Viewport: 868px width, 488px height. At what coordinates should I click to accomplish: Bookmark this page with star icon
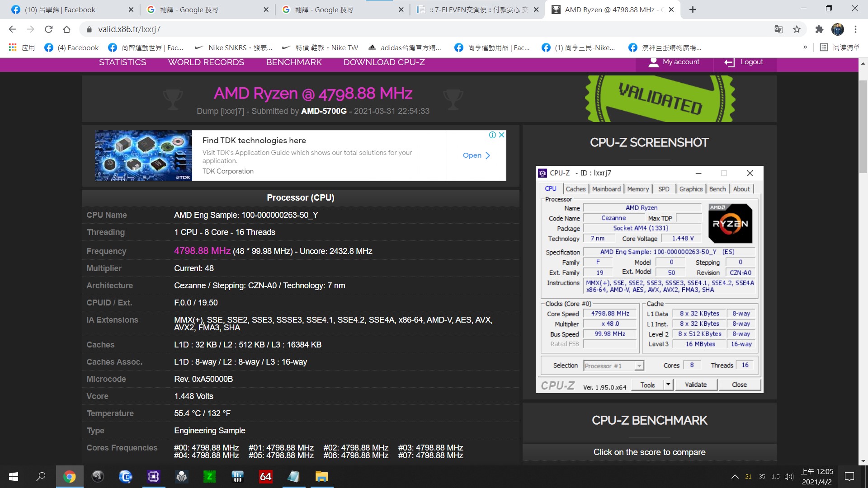797,29
